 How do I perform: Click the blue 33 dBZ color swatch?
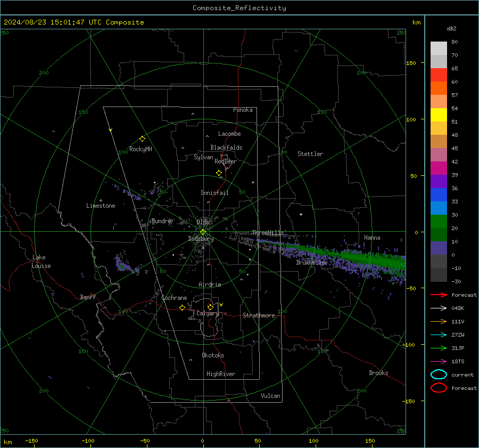[439, 195]
